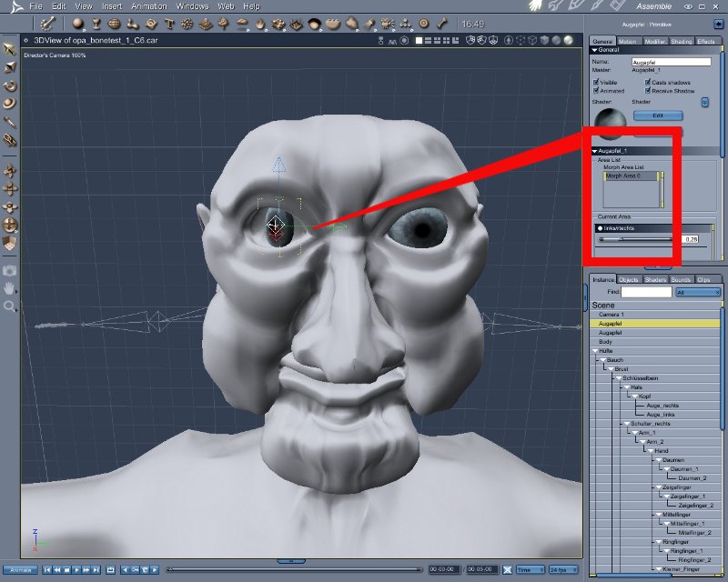This screenshot has height=582, width=728.
Task: Uncheck the Visible checkbox
Action: tap(596, 82)
